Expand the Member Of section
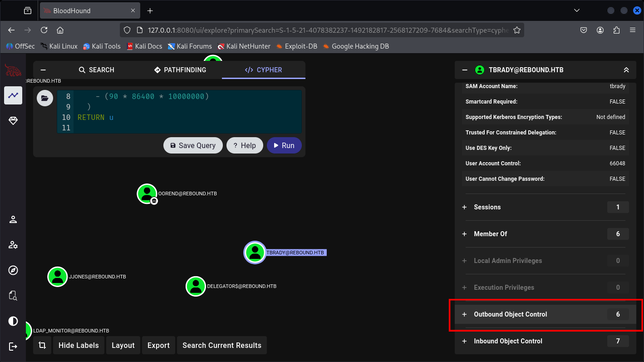Image resolution: width=644 pixels, height=362 pixels. [x=490, y=234]
